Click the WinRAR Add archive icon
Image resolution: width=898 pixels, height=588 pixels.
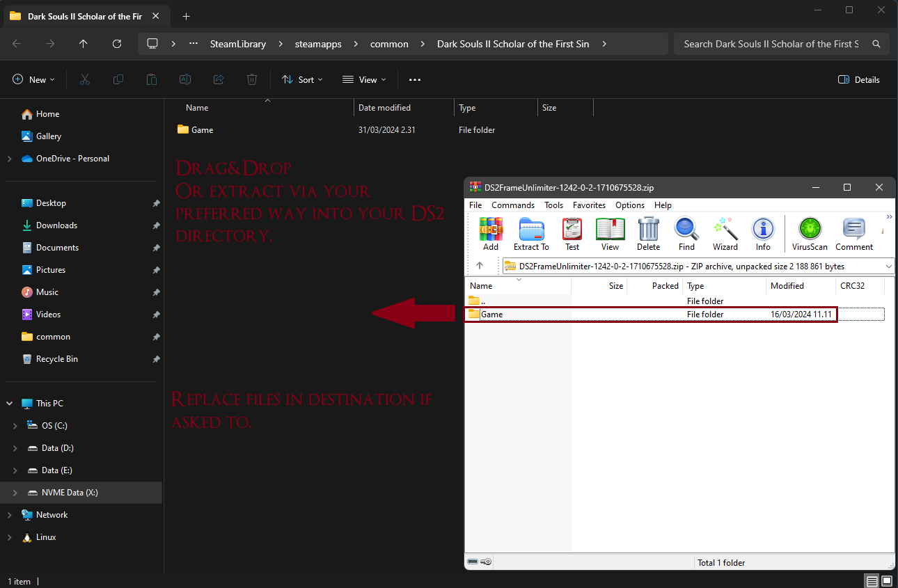click(x=491, y=228)
